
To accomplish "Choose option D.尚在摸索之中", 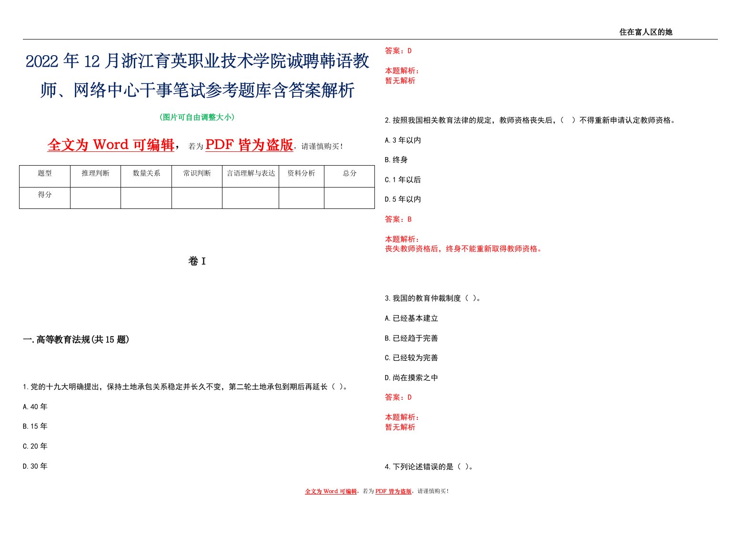I will pyautogui.click(x=412, y=378).
